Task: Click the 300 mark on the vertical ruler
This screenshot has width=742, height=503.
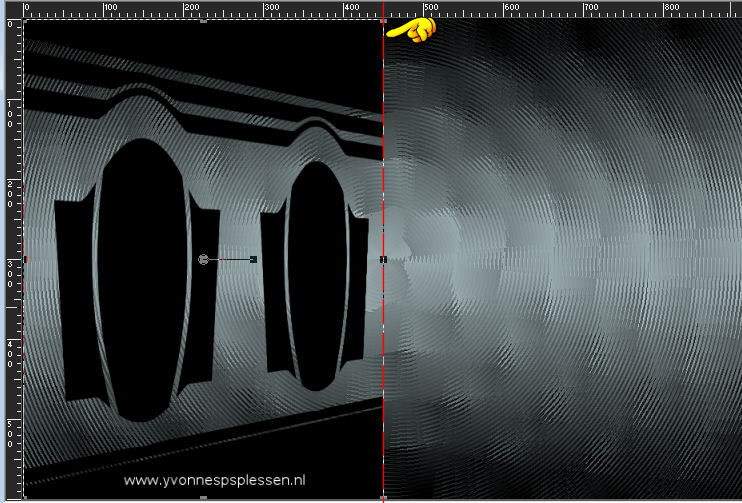Action: (10, 273)
